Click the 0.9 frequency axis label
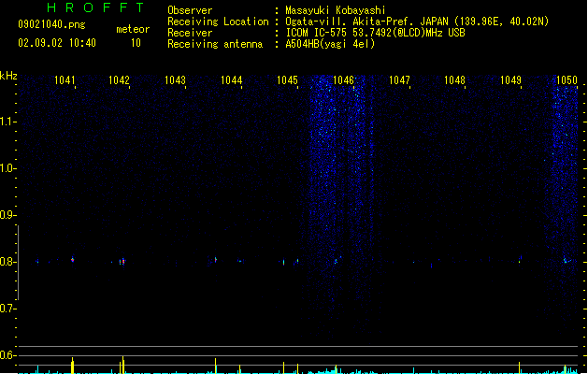This screenshot has width=588, height=374. pyautogui.click(x=7, y=215)
